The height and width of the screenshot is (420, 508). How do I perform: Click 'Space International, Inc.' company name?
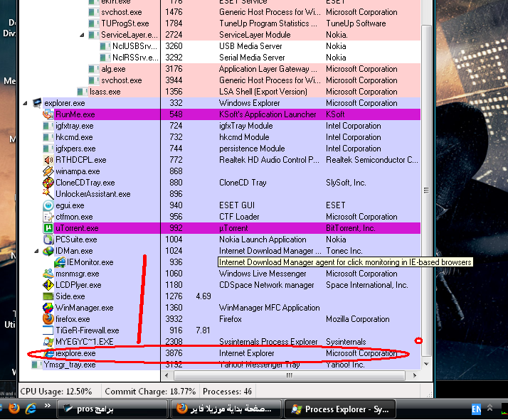pos(367,285)
